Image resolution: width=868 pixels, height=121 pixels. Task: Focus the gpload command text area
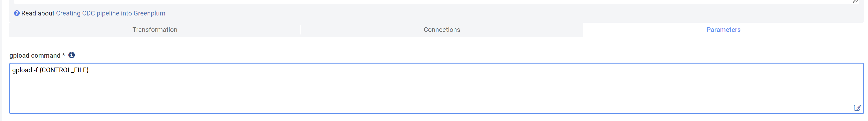pyautogui.click(x=436, y=88)
